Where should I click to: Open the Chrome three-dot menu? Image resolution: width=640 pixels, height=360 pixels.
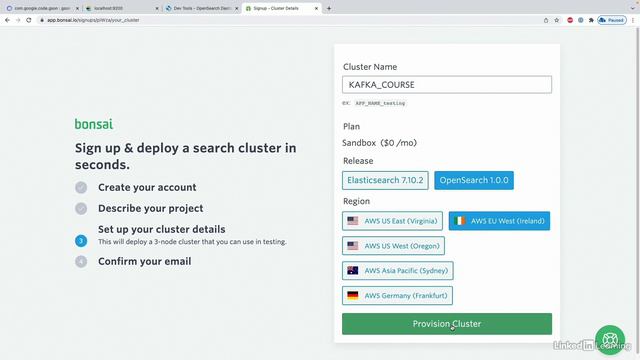point(633,20)
